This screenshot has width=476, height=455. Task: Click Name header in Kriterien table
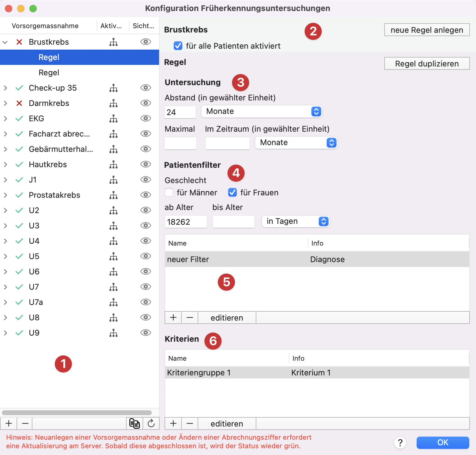click(177, 358)
